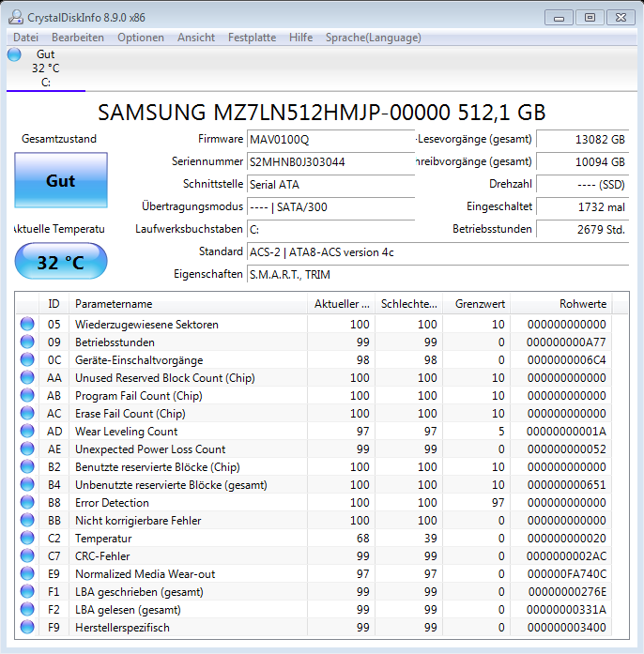Click the Schnittstelle field Serial ATA
The width and height of the screenshot is (644, 654).
point(331,184)
